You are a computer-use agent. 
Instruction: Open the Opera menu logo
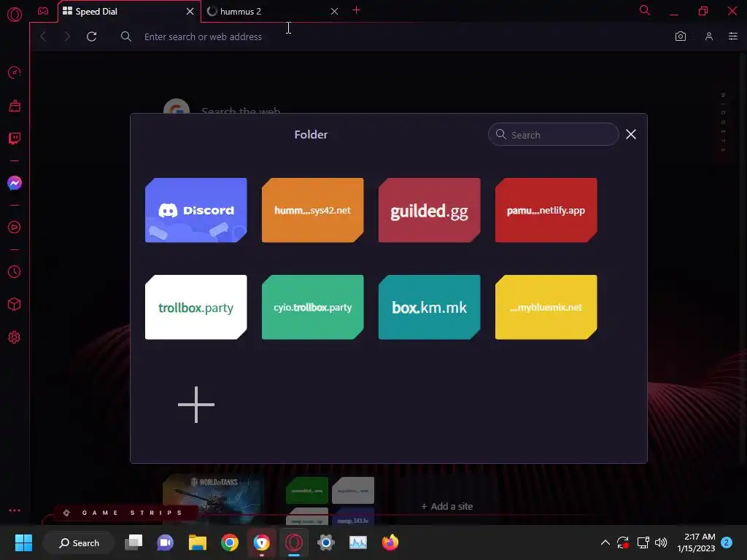point(15,15)
